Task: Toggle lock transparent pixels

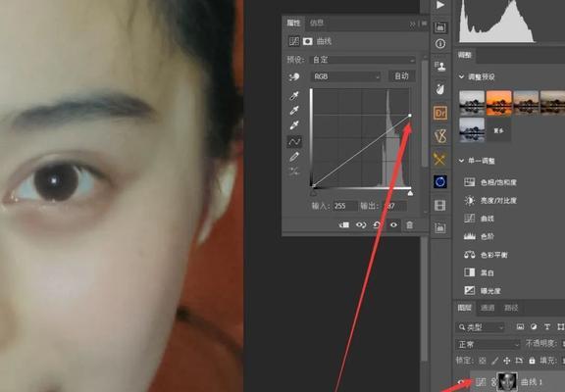Action: point(483,361)
